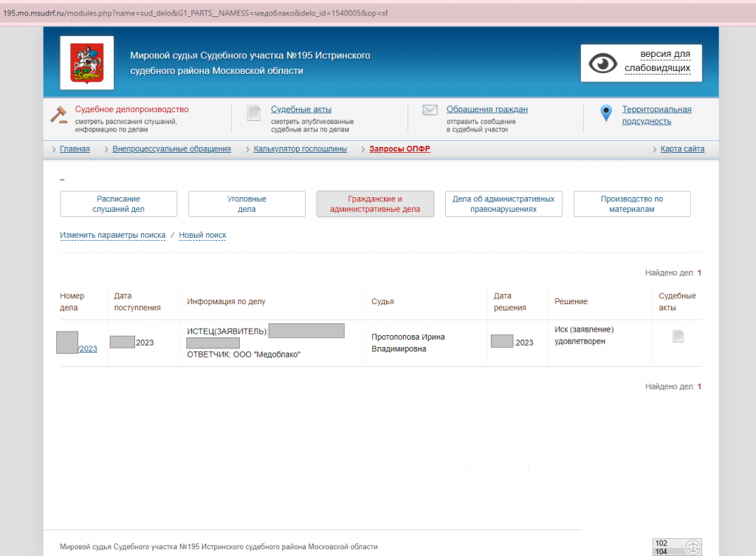Click the document icon beside Судебные акты

click(x=254, y=113)
